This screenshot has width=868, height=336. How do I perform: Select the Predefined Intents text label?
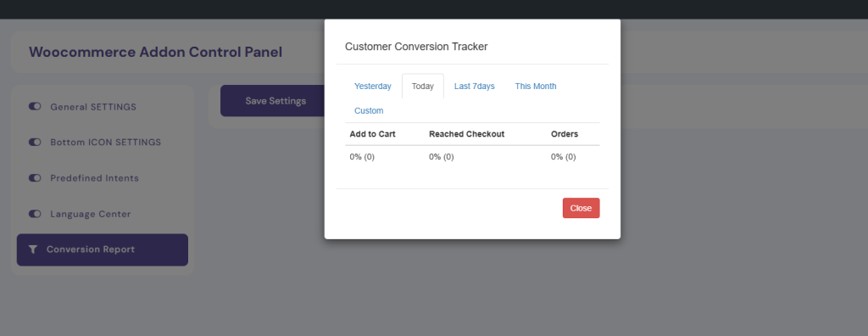(x=95, y=178)
